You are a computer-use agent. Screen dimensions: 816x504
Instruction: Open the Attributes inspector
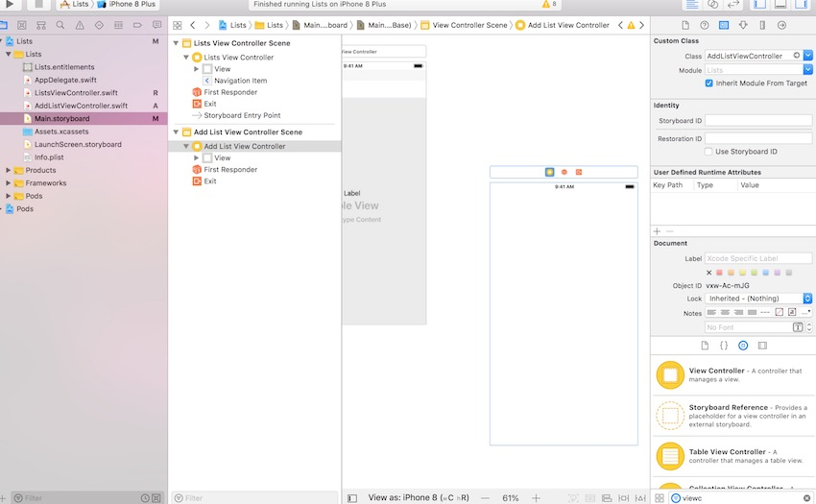(x=743, y=25)
